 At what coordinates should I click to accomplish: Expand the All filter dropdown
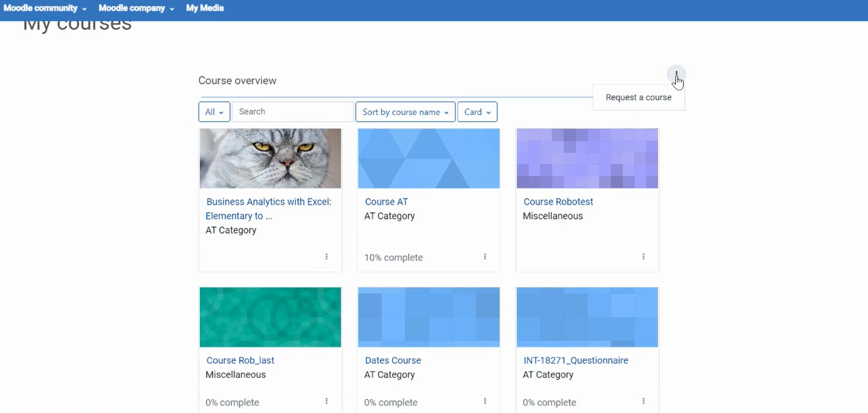pos(214,112)
